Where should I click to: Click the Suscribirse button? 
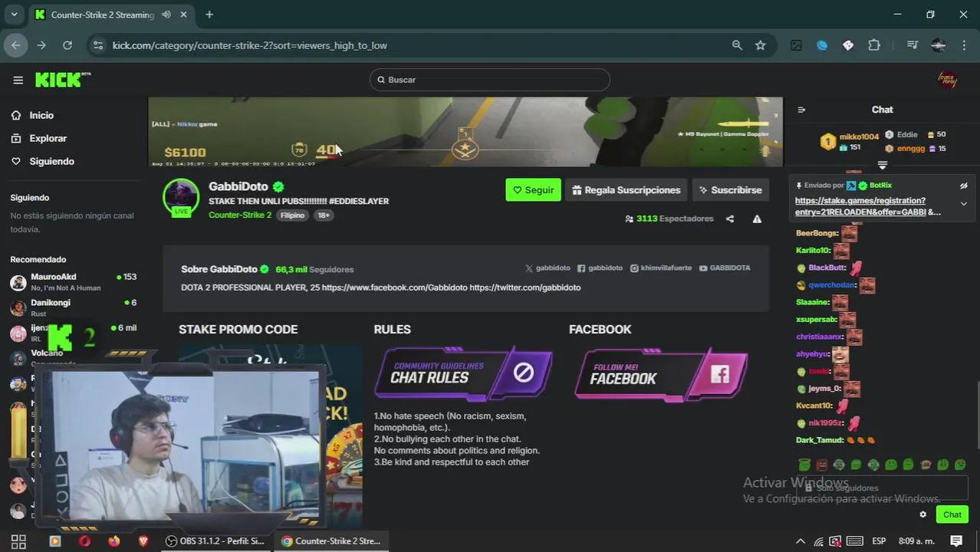pyautogui.click(x=729, y=190)
